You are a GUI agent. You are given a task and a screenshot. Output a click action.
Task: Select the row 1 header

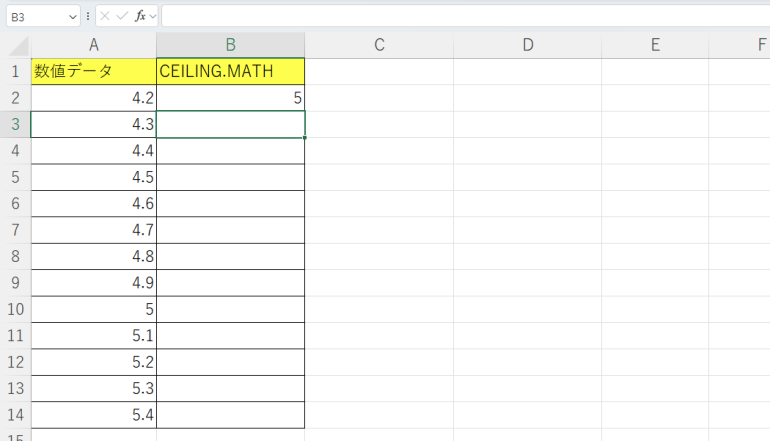[15, 72]
